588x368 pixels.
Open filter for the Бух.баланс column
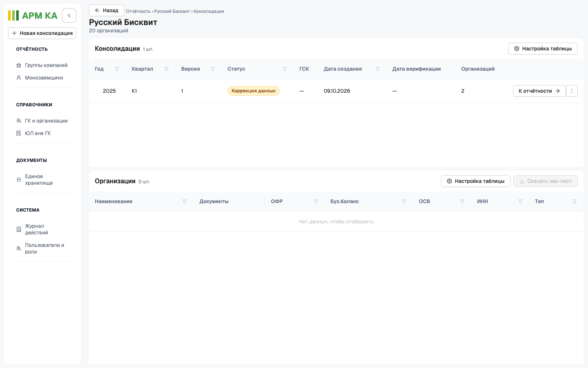point(404,201)
